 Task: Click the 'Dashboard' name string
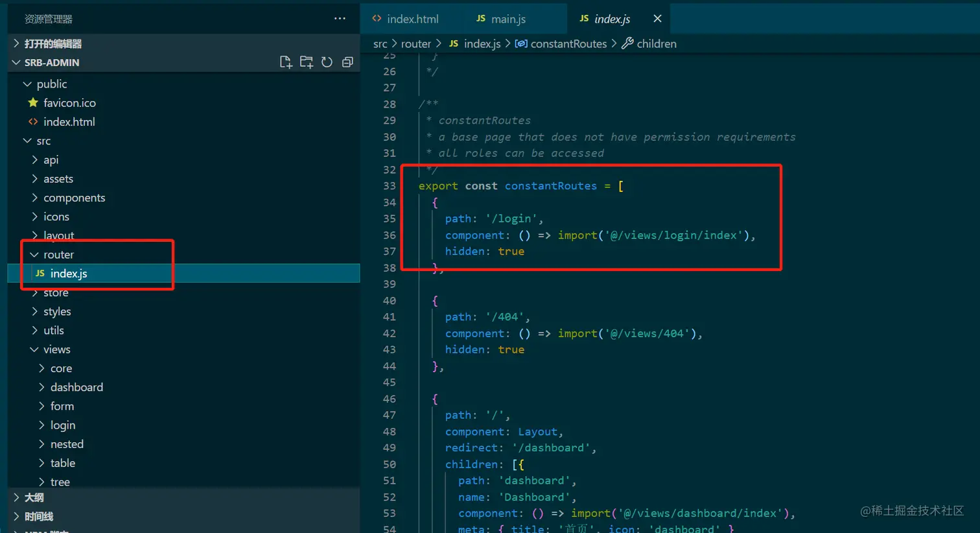point(535,497)
